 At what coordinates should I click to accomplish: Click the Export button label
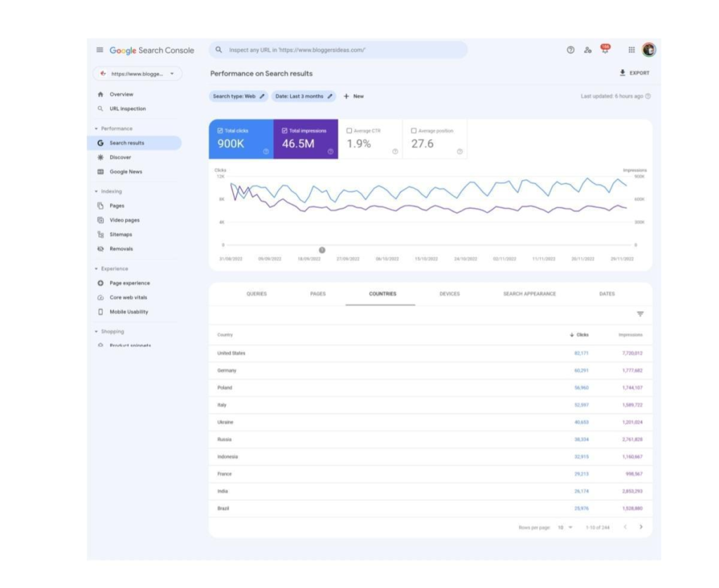pos(639,73)
